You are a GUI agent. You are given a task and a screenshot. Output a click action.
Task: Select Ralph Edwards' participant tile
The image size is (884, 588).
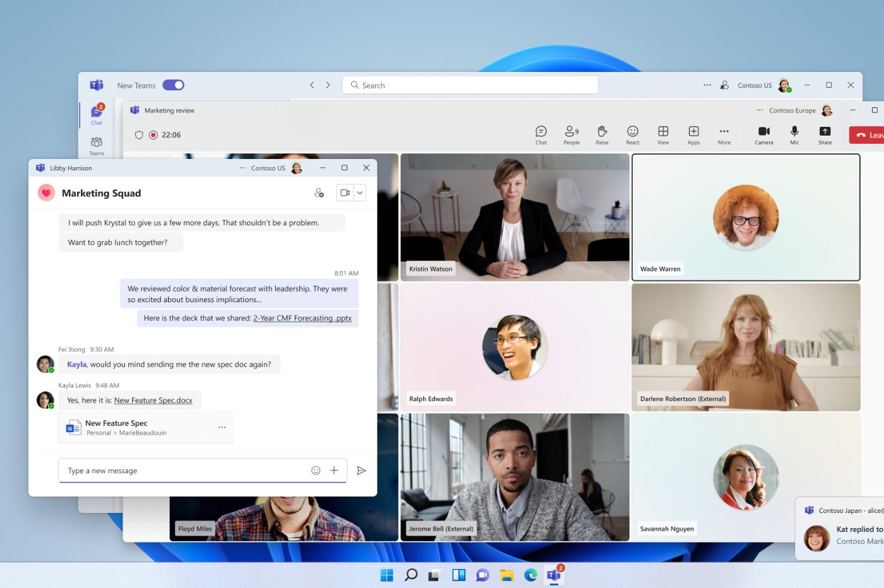click(x=515, y=347)
